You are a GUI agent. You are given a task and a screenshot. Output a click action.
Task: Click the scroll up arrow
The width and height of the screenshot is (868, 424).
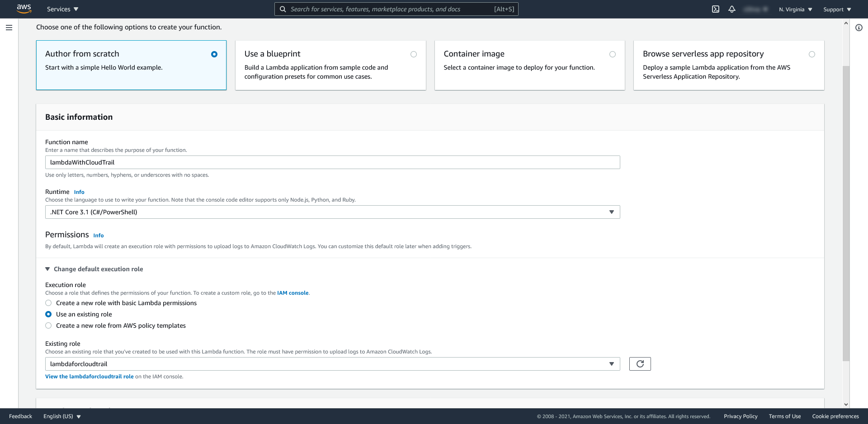(x=846, y=23)
